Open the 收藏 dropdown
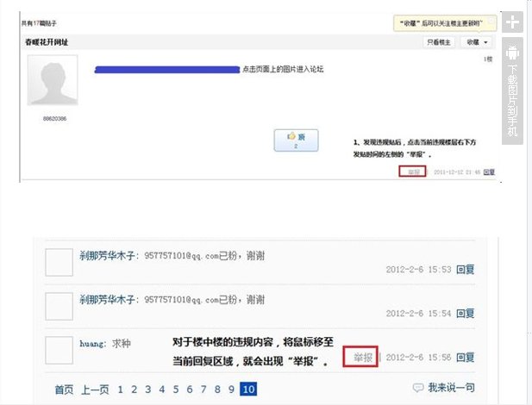 [x=477, y=42]
